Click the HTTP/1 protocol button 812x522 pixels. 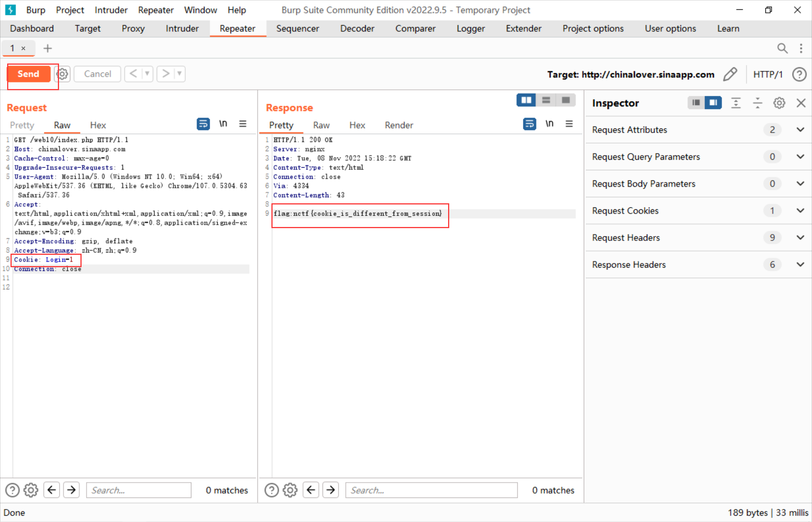click(768, 74)
